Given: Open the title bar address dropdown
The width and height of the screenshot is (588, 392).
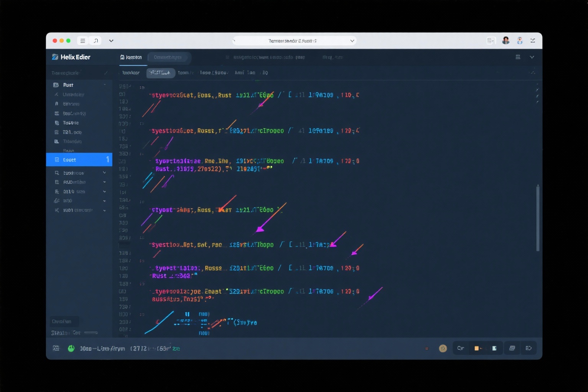Looking at the screenshot, I should pos(352,41).
